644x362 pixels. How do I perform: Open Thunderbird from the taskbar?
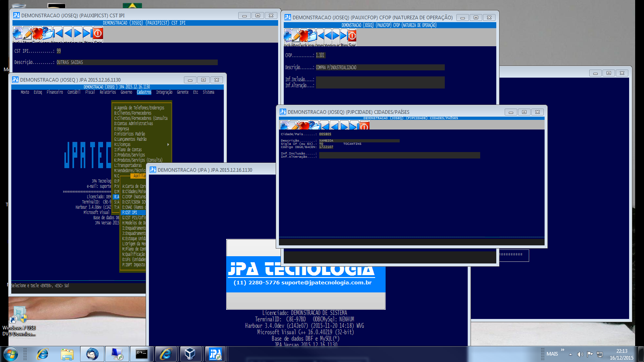tap(92, 354)
